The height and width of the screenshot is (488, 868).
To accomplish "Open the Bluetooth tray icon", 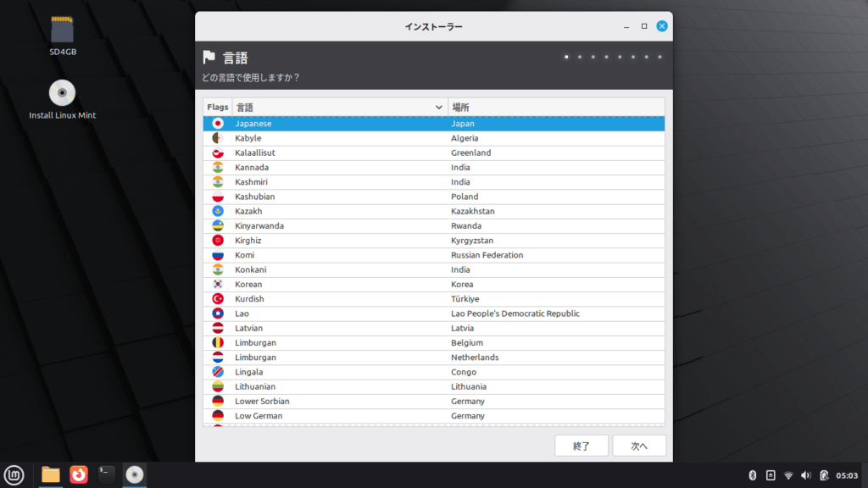I will click(x=751, y=475).
